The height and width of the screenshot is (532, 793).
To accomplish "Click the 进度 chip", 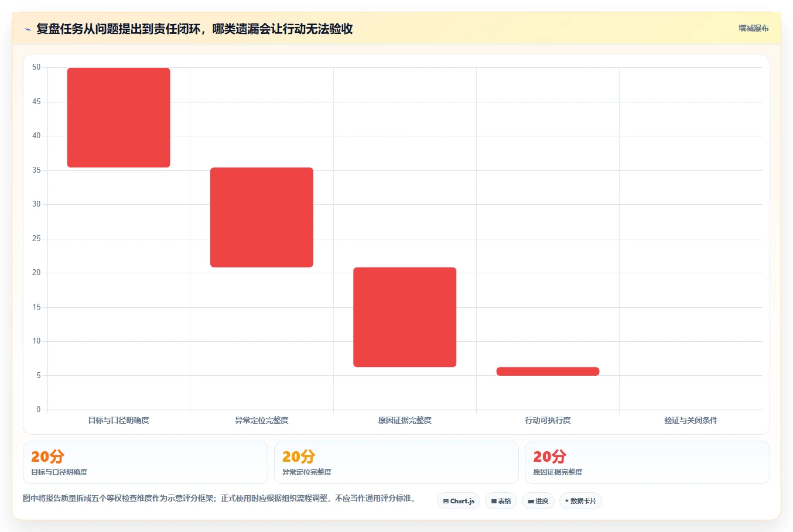I will [538, 501].
